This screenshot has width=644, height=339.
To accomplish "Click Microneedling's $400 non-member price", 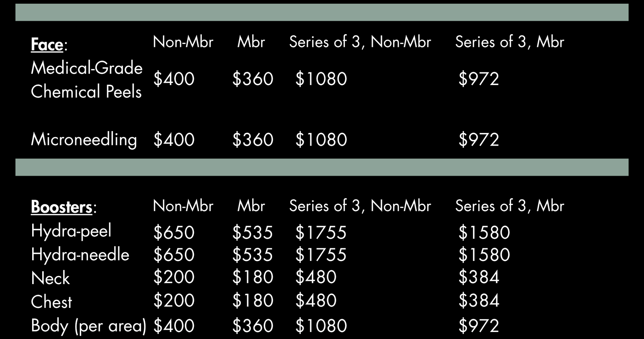I will pyautogui.click(x=174, y=140).
